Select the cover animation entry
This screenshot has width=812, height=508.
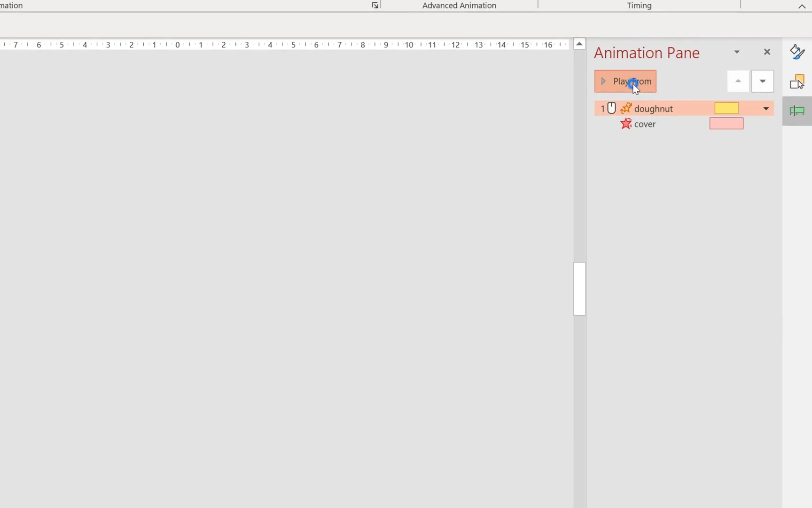645,124
